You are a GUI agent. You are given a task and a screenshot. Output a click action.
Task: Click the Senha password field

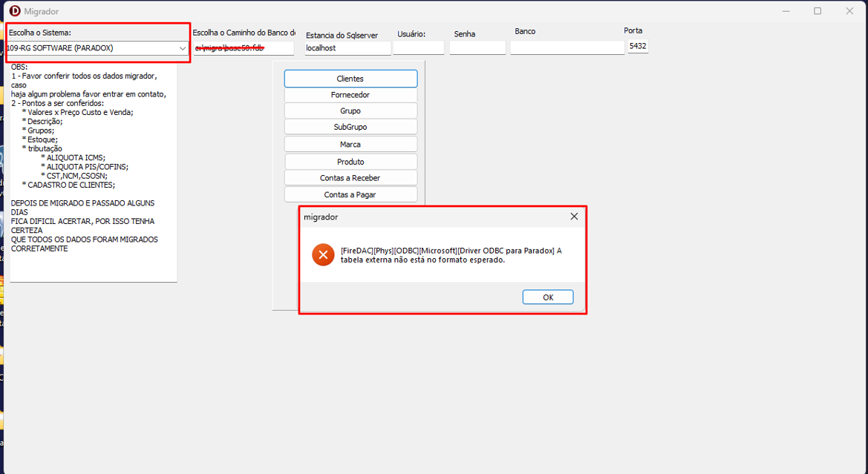[477, 48]
